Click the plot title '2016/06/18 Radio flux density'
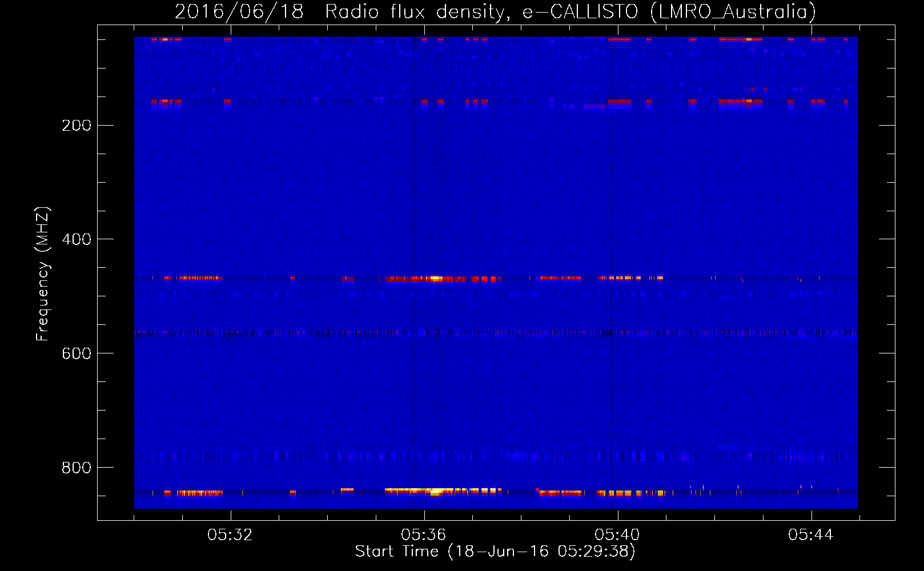The height and width of the screenshot is (571, 924). coord(495,12)
